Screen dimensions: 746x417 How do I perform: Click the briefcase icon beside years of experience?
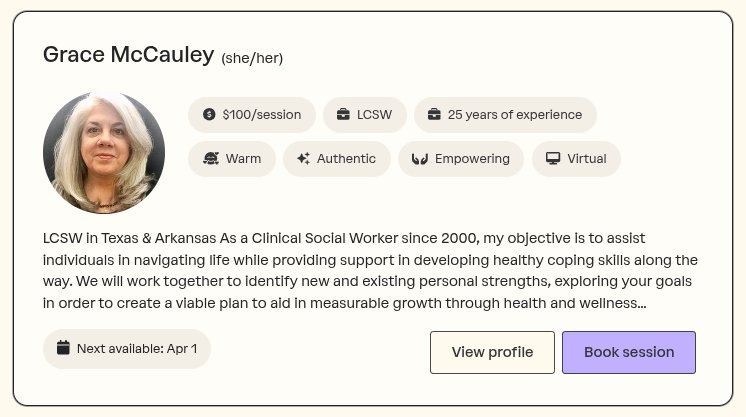tap(434, 115)
